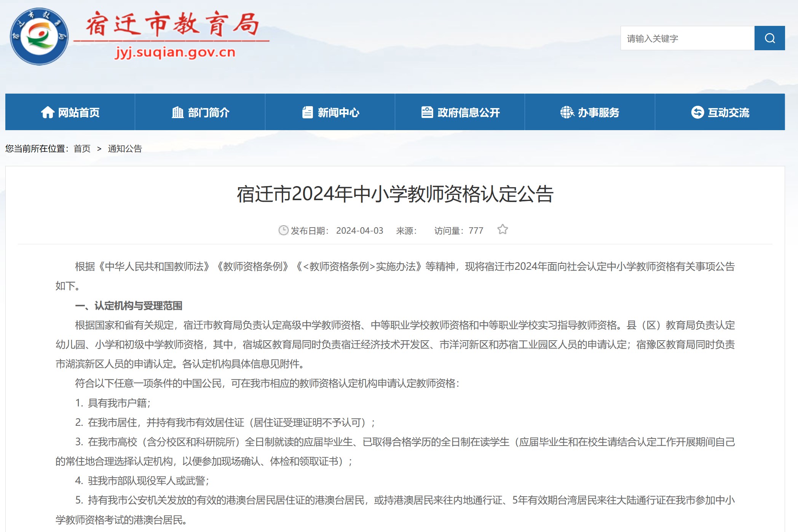Click the line 1. 具有我市户籍
The width and height of the screenshot is (798, 532).
[113, 403]
